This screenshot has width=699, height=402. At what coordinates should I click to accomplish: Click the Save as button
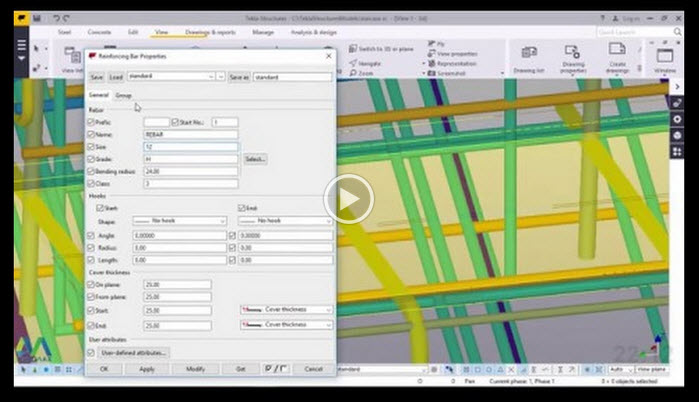[239, 77]
